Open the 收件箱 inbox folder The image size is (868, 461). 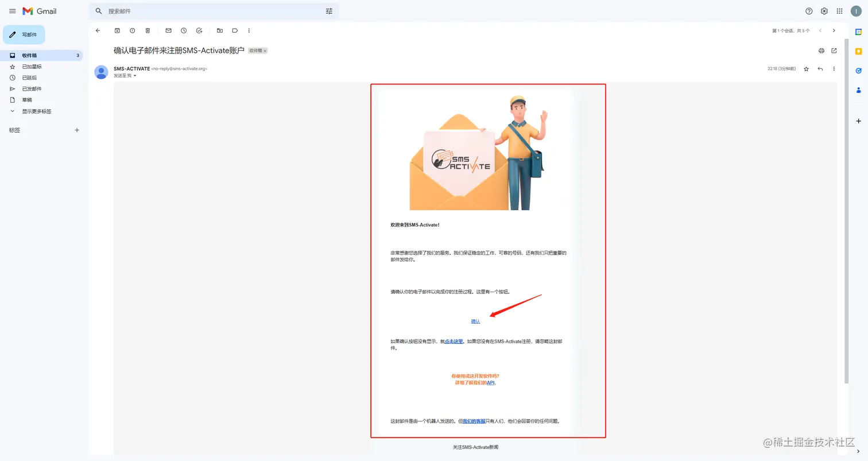pyautogui.click(x=41, y=56)
